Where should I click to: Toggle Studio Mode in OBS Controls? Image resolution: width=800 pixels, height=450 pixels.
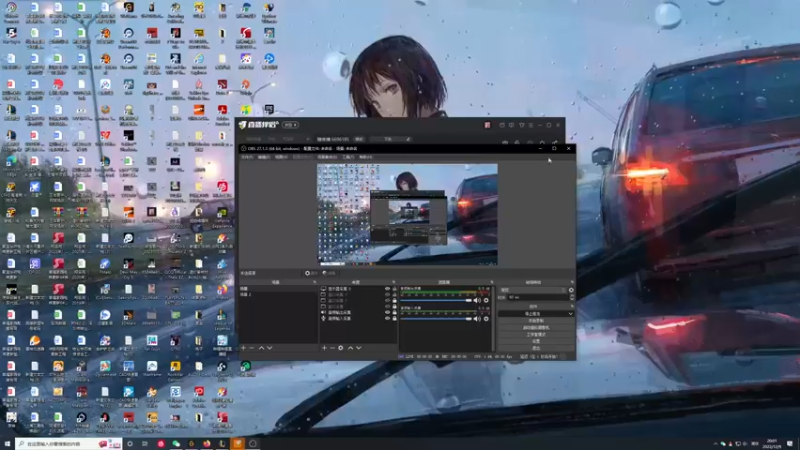tap(536, 334)
